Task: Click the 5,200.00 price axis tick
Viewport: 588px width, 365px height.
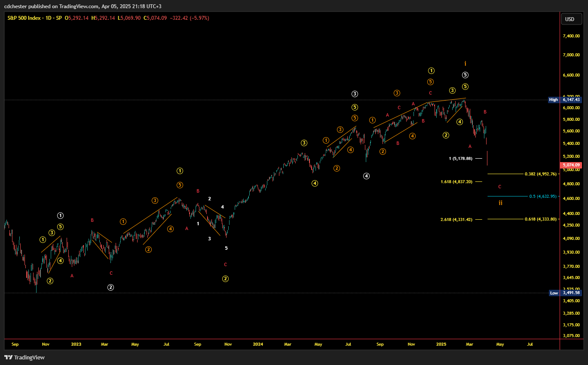Action: coord(571,156)
